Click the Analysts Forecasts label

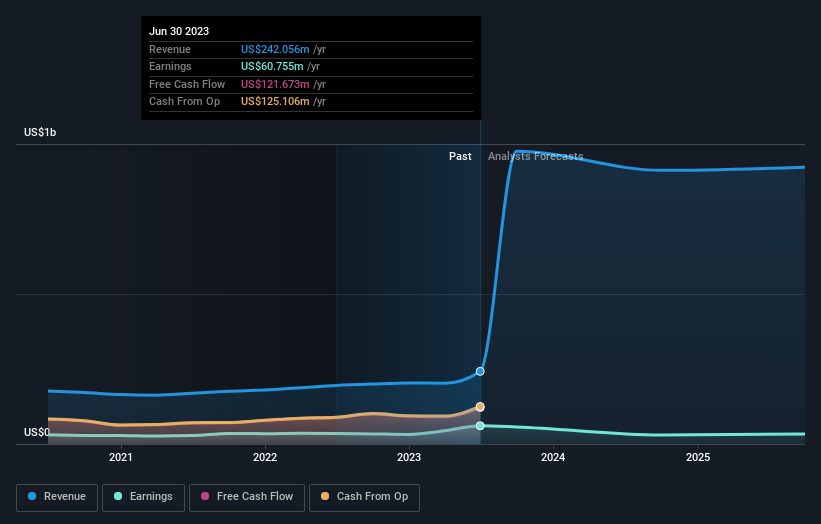pyautogui.click(x=536, y=157)
